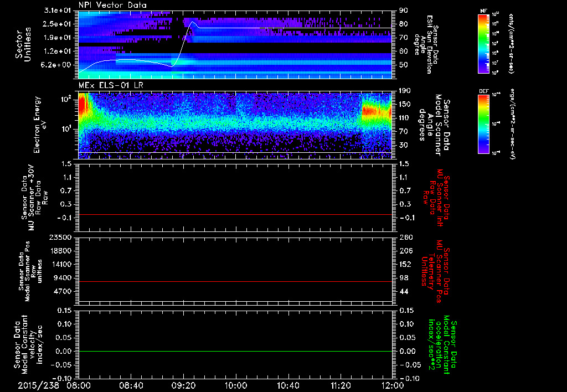
Task: Click the '1.2e+01' sector tick label
Action: click(58, 51)
